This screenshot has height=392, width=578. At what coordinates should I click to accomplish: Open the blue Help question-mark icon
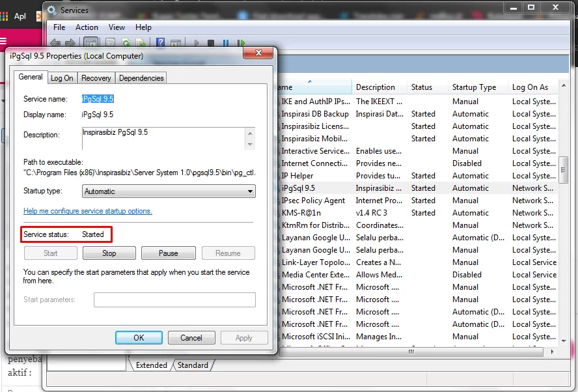coord(160,42)
